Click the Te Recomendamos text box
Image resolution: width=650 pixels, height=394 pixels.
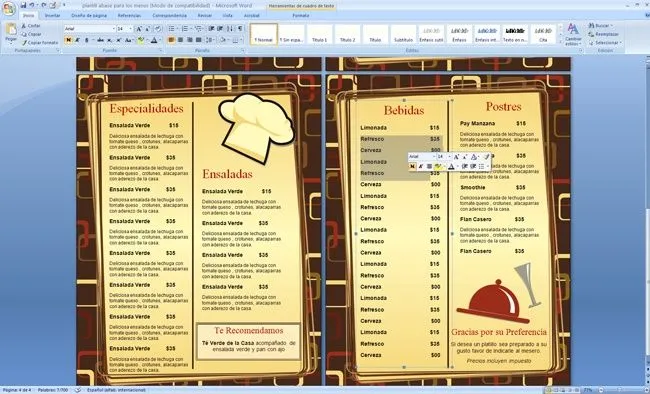(x=248, y=341)
